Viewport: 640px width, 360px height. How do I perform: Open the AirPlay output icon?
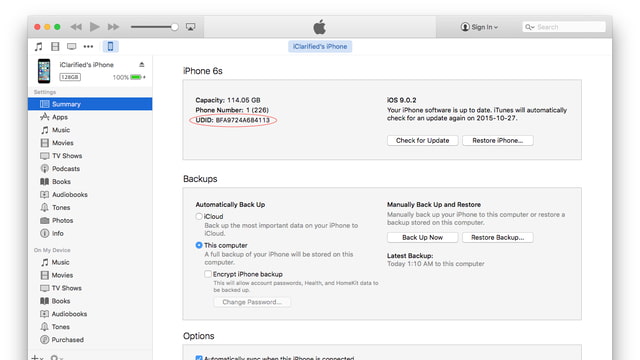pyautogui.click(x=191, y=27)
